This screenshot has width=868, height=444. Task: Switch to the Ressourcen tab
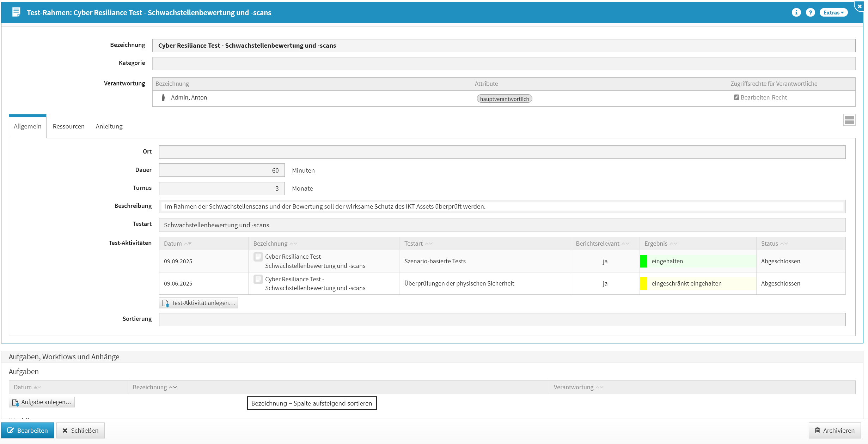(68, 126)
